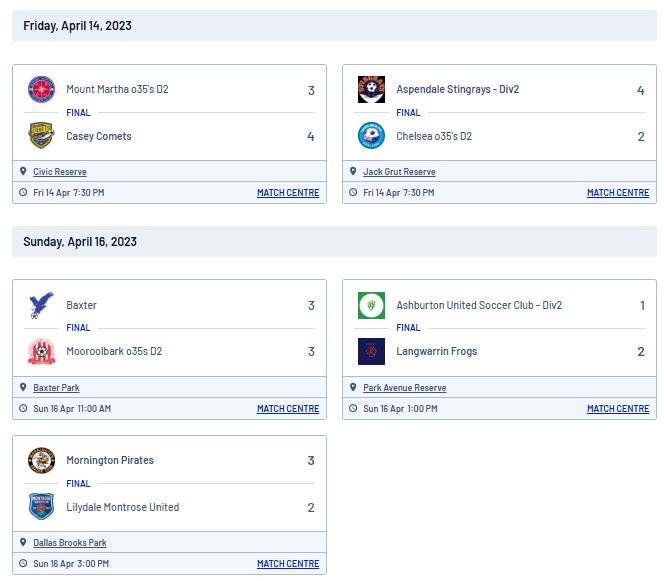Screen dimensions: 664x581
Task: Click the Baxter eagle logo
Action: coord(41,305)
